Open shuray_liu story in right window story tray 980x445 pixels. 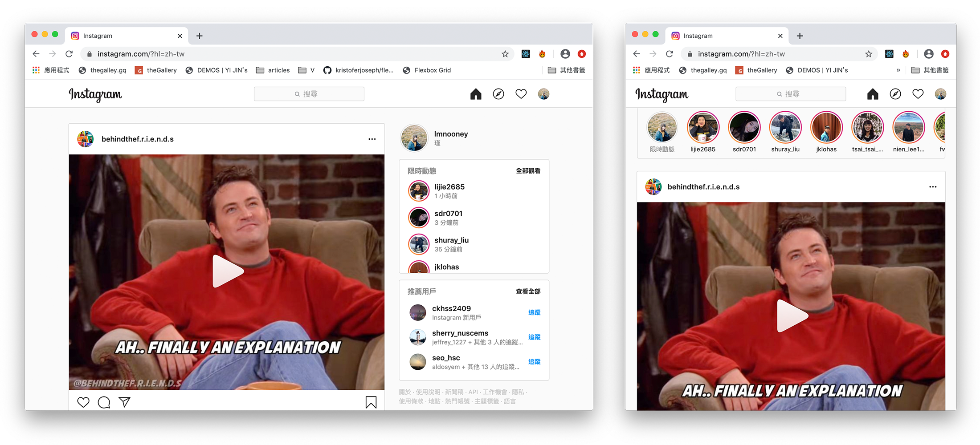[x=785, y=132]
